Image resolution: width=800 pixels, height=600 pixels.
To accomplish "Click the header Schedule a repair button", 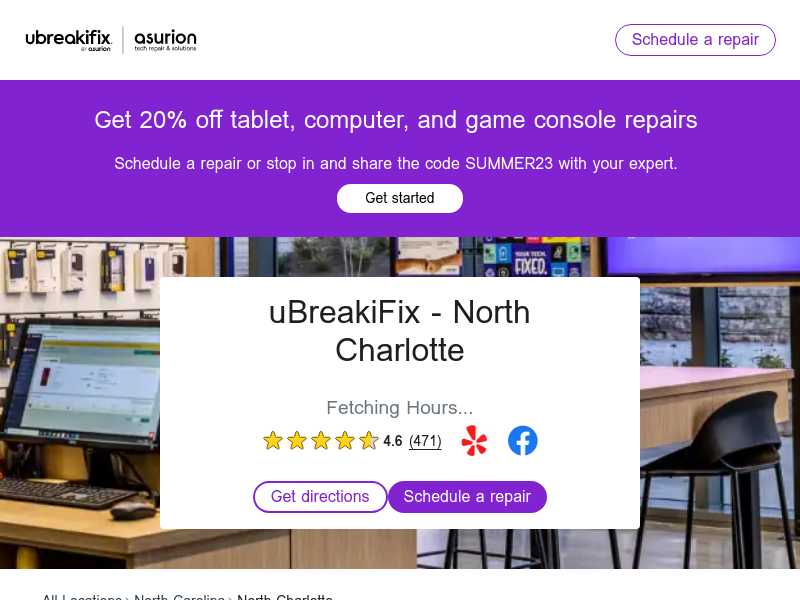I will 695,40.
